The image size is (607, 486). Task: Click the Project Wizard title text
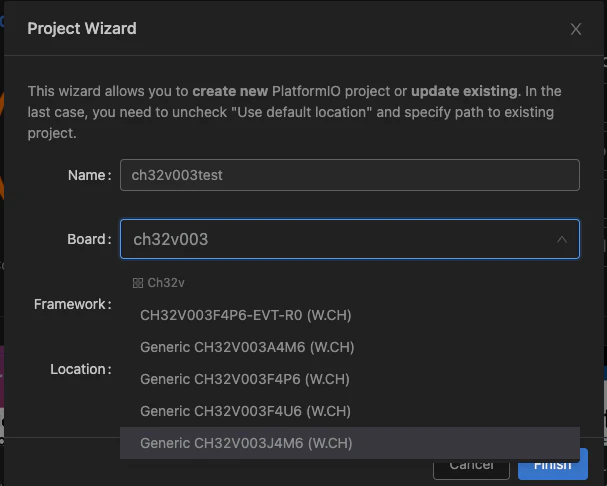coord(82,29)
